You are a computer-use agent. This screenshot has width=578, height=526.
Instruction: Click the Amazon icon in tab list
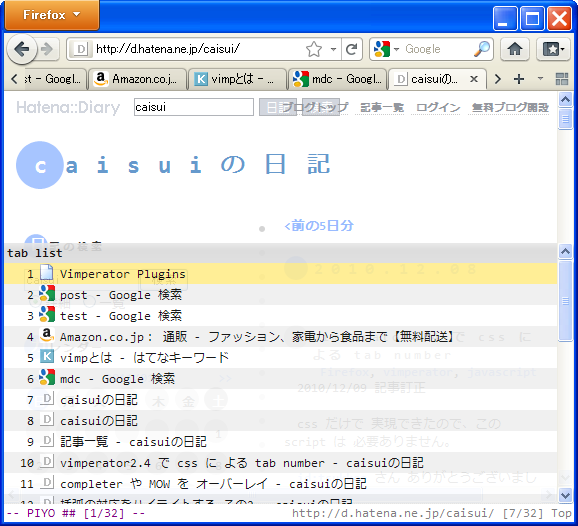pos(47,336)
